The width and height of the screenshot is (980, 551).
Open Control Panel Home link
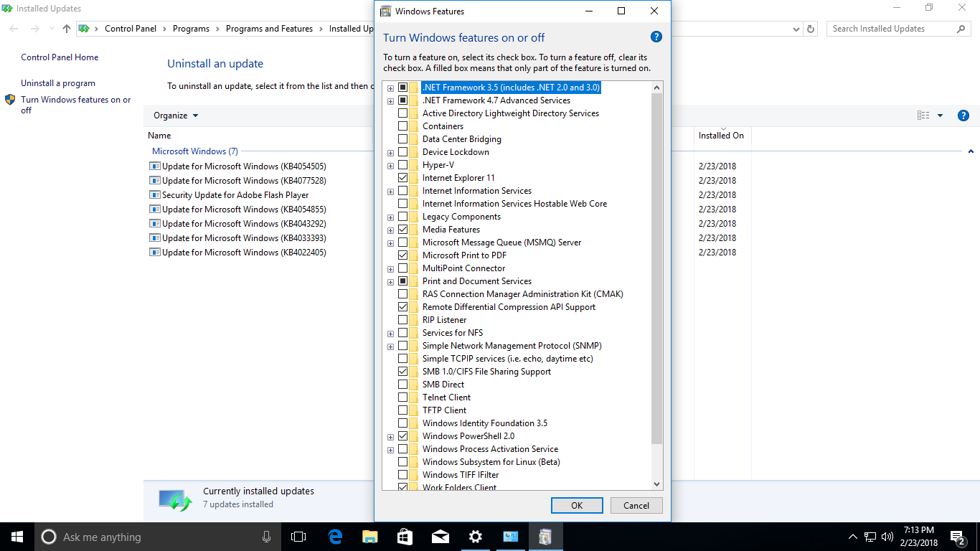tap(60, 57)
